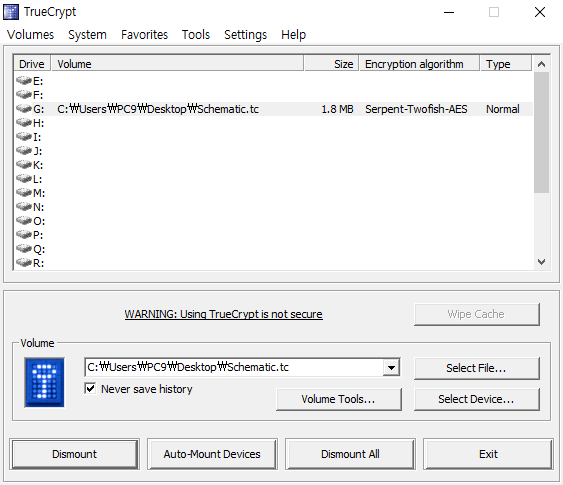Select the F: drive icon
The height and width of the screenshot is (485, 563).
[24, 94]
